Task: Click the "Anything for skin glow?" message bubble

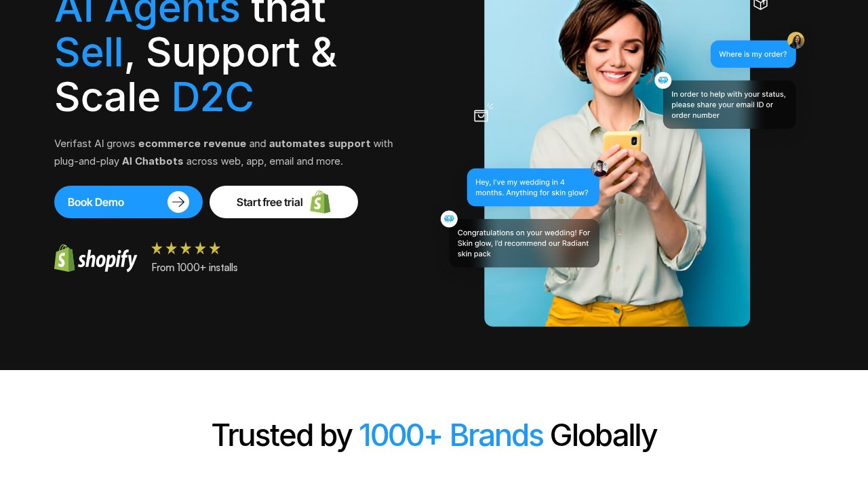Action: pos(533,187)
